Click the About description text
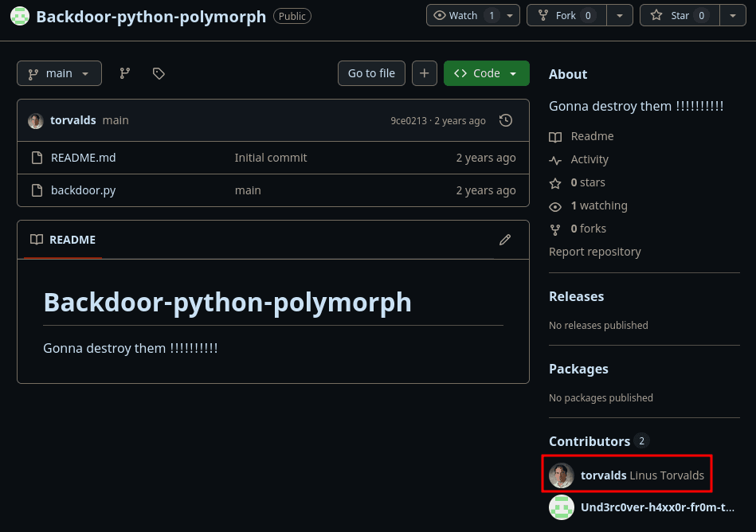The image size is (756, 532). 636,106
